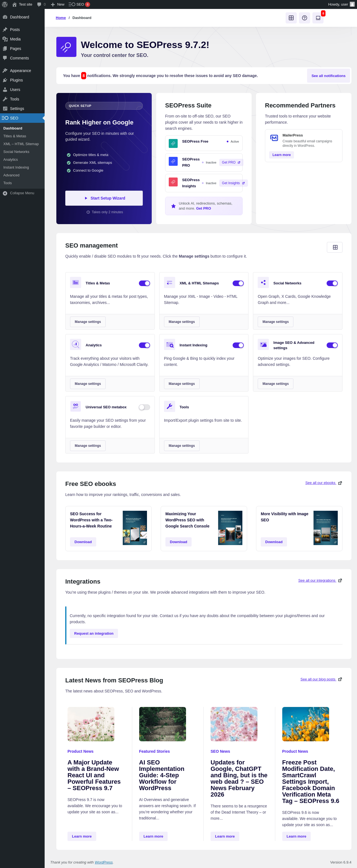Open See all our ebooks link
Viewport: 357px width, 868px height.
tap(323, 483)
